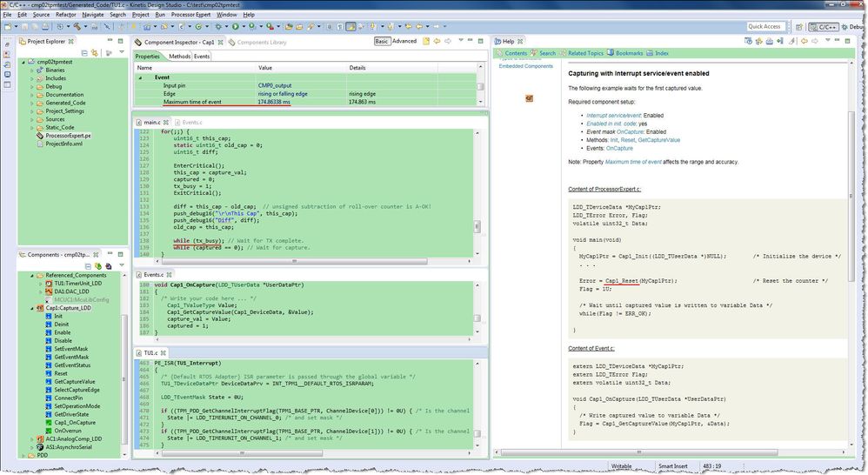
Task: Select the rising or falling edge value
Action: (283, 94)
